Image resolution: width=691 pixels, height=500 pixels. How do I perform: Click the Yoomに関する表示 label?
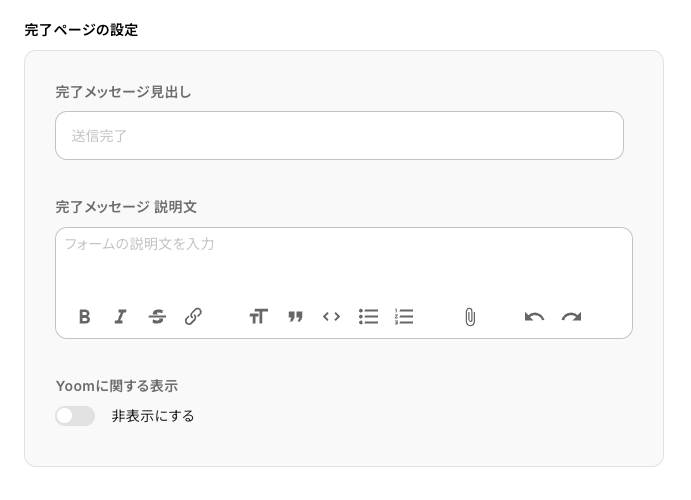(x=117, y=386)
